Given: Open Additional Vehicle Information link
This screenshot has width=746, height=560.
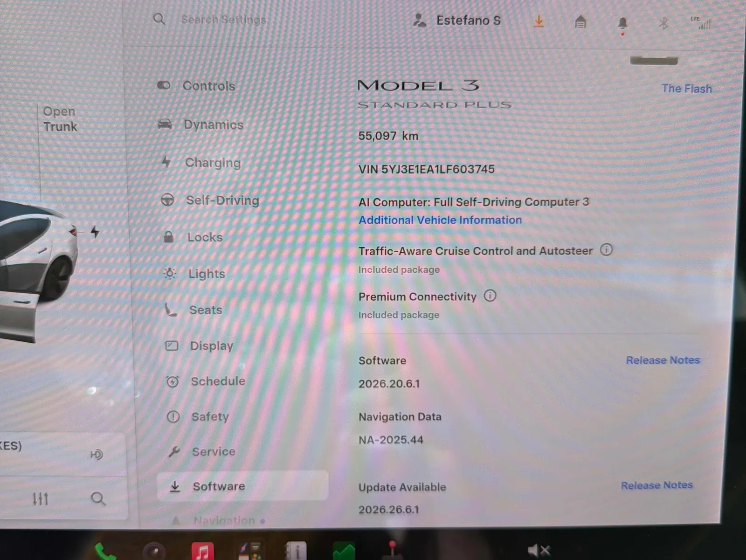Looking at the screenshot, I should click(x=440, y=220).
